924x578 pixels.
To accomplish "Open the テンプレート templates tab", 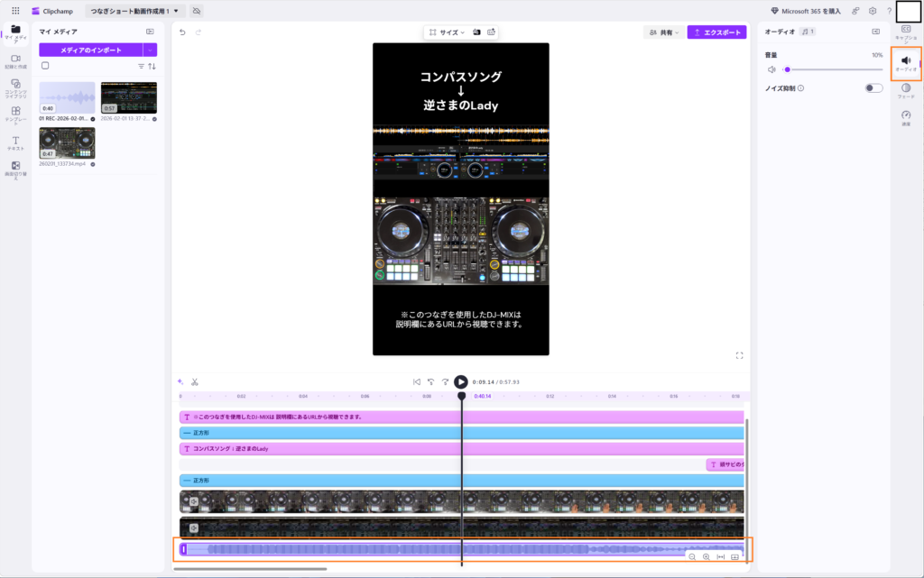I will (15, 115).
